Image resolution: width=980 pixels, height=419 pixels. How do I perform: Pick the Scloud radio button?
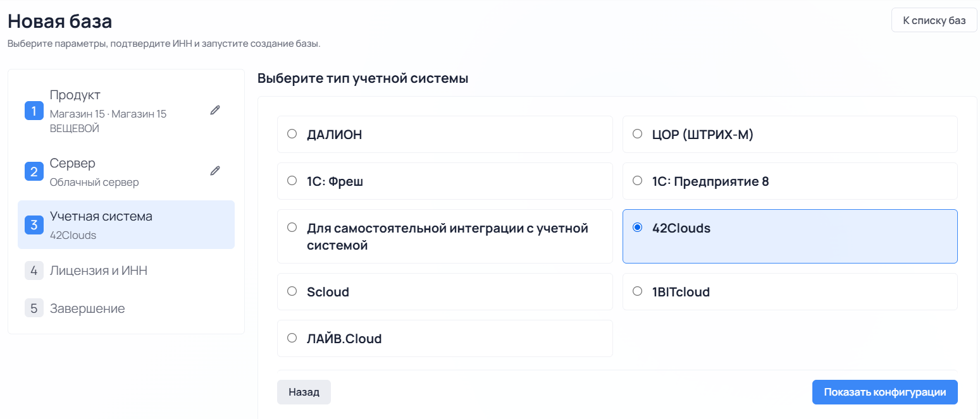point(292,291)
